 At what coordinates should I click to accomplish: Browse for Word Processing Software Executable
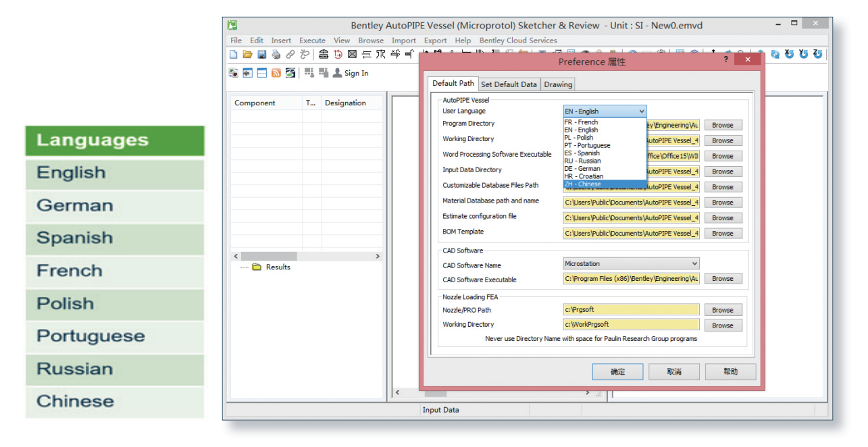723,156
